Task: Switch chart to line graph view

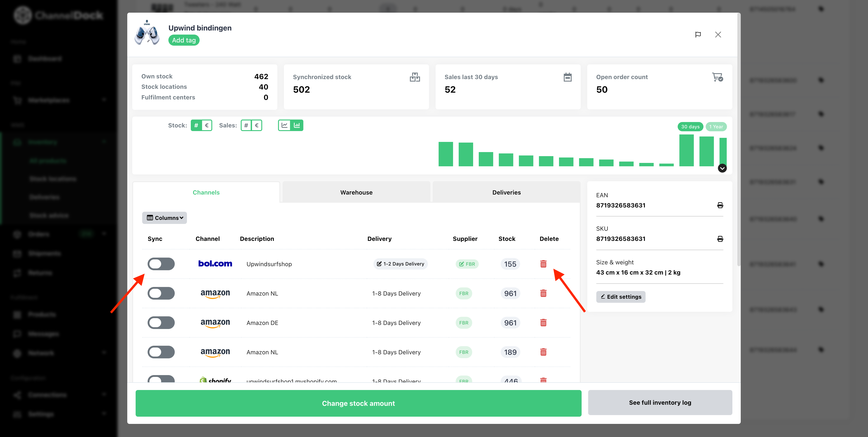Action: (284, 125)
